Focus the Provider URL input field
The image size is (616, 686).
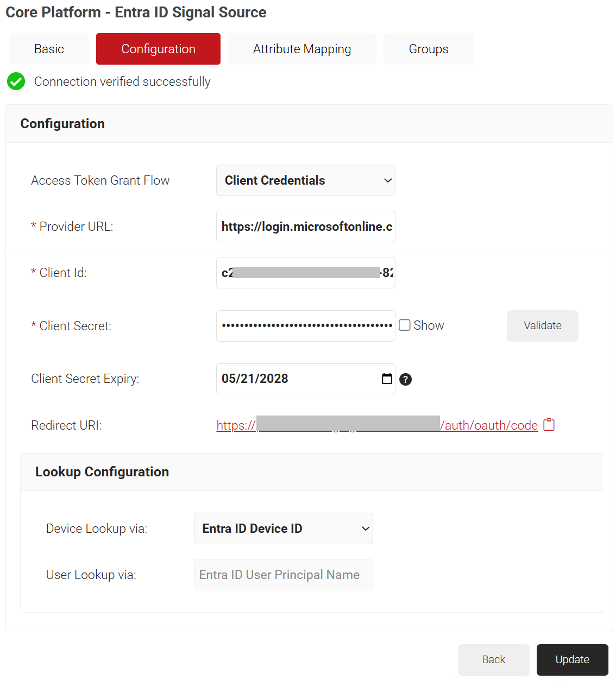point(306,226)
